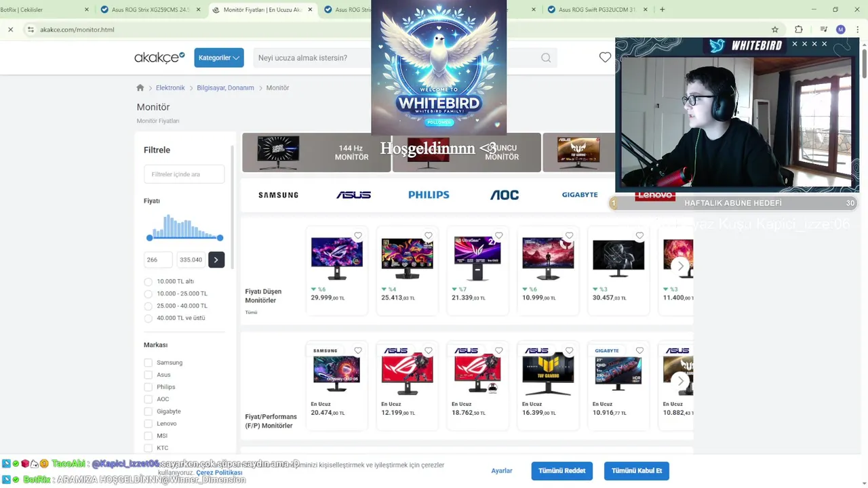This screenshot has height=488, width=868.
Task: Open site info icon in address bar
Action: tap(31, 29)
